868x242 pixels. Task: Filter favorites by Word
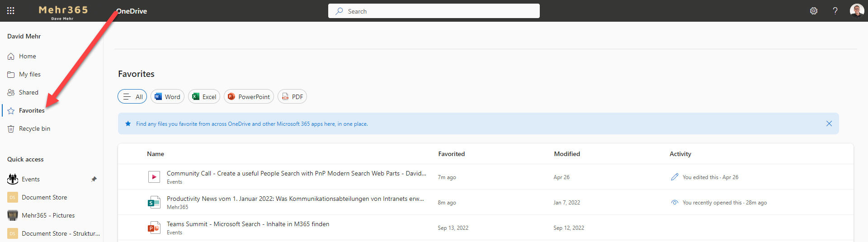coord(167,96)
